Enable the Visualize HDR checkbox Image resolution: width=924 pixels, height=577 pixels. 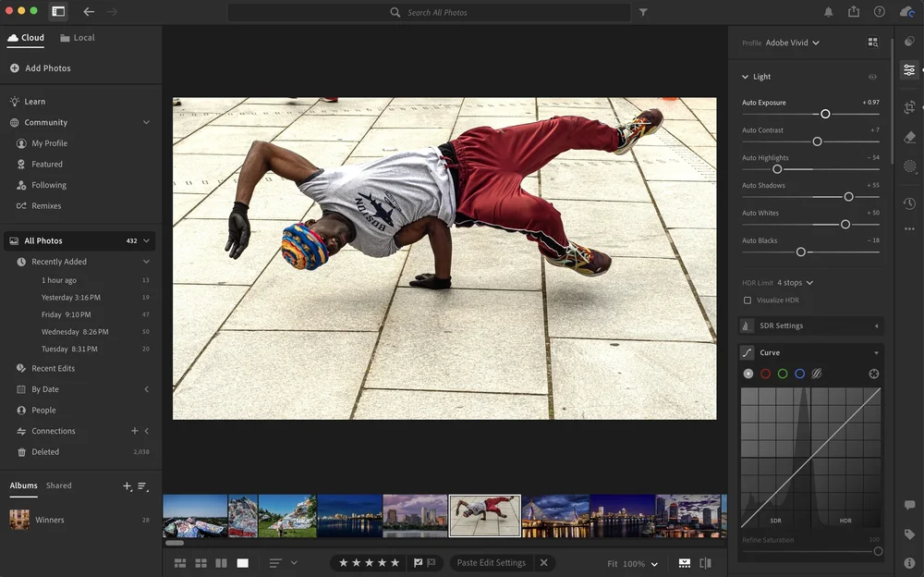tap(748, 301)
